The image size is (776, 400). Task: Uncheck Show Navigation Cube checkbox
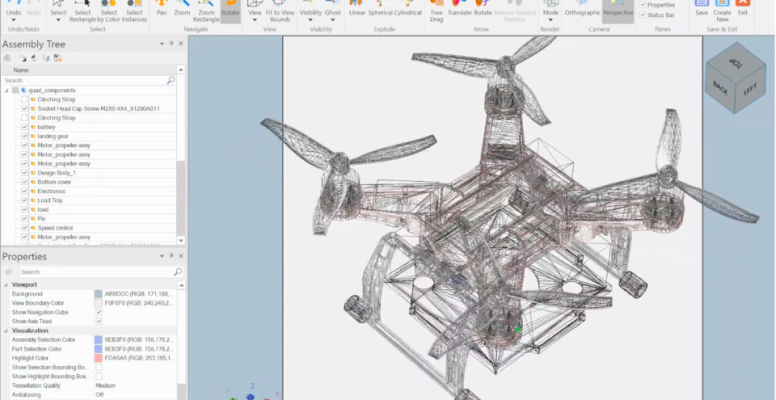(x=98, y=311)
